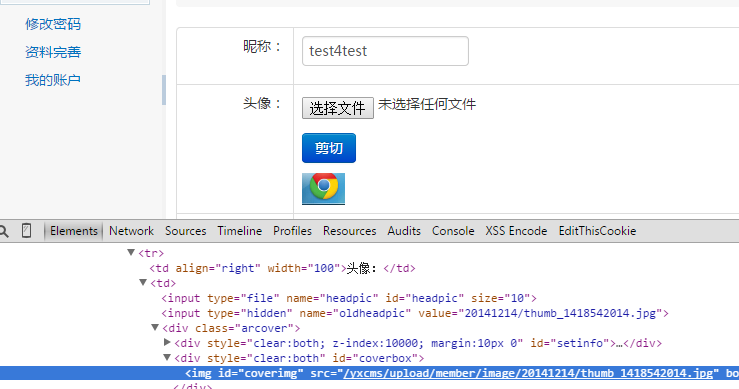Screen dimensions: 739x389
Task: Toggle device mode phone icon
Action: [x=26, y=231]
